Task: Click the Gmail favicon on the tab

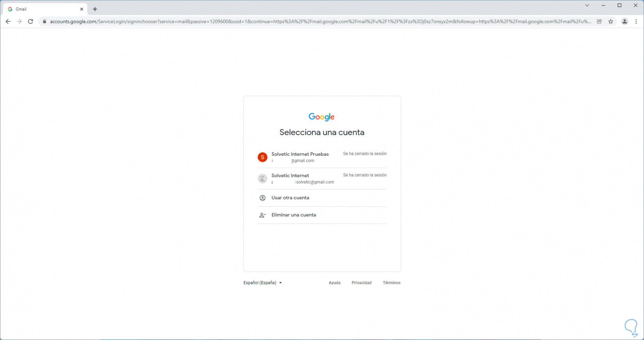Action: tap(10, 9)
